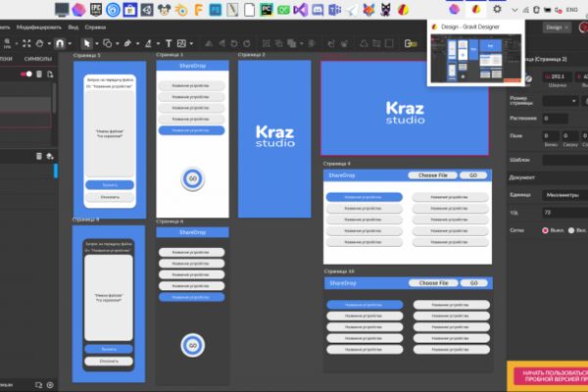Viewport: 588px width, 392px height.
Task: Expand the hidden system tray icons chevron
Action: [514, 10]
